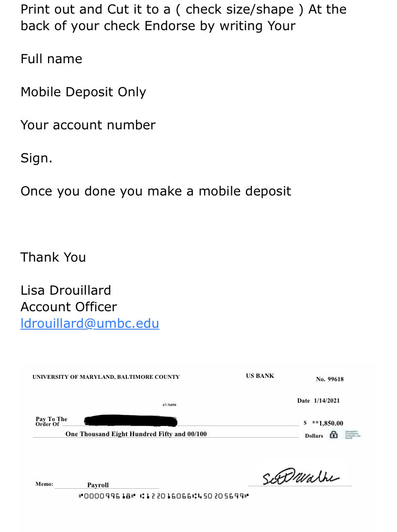This screenshot has width=397, height=532.
Task: Select the written amount One Thousand Eight Hundred Fifty
Action: 136,434
